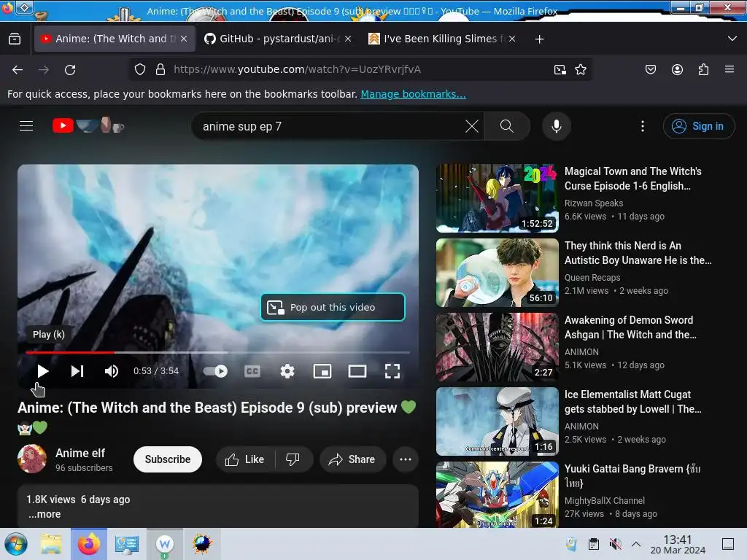Skip to next video with Next button
This screenshot has width=747, height=560.
tap(77, 371)
